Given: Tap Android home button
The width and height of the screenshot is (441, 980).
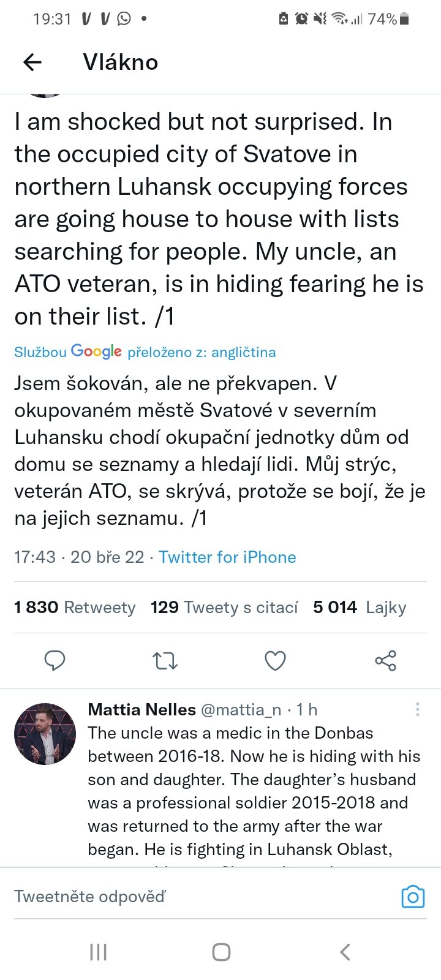Looking at the screenshot, I should [x=221, y=952].
